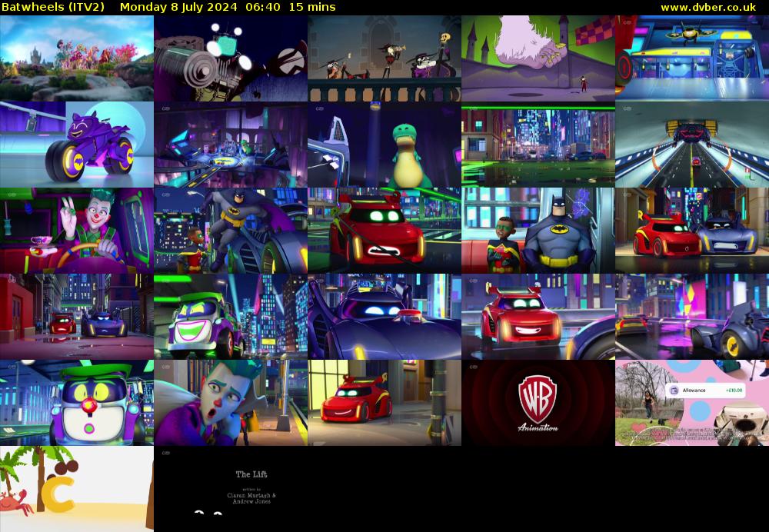Click the Batman and Robin seated thumbnail

538,231
